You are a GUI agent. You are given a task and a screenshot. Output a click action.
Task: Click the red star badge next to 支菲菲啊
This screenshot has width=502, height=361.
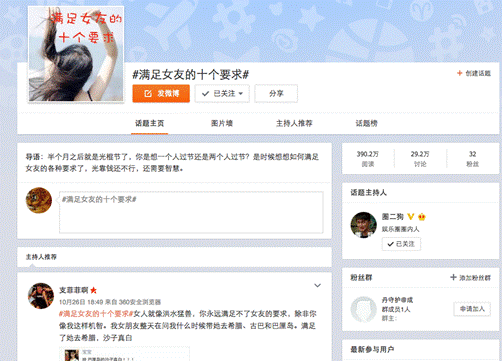(x=93, y=290)
